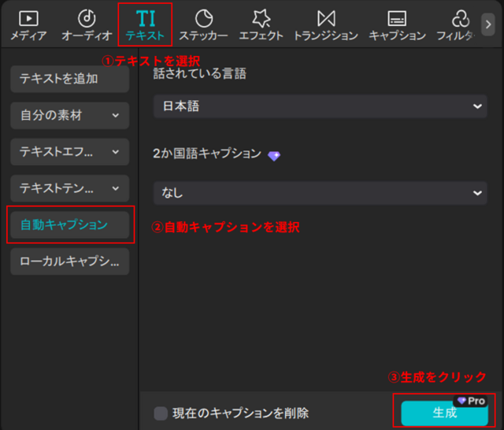
Task: Select the 自動キャプション sidebar item
Action: click(x=69, y=225)
